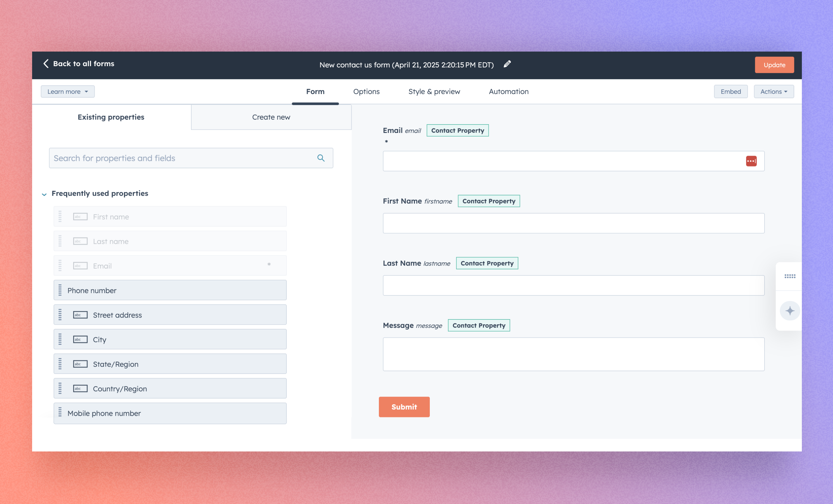The image size is (833, 504).
Task: Click drag handle of disabled First name property
Action: click(x=60, y=216)
